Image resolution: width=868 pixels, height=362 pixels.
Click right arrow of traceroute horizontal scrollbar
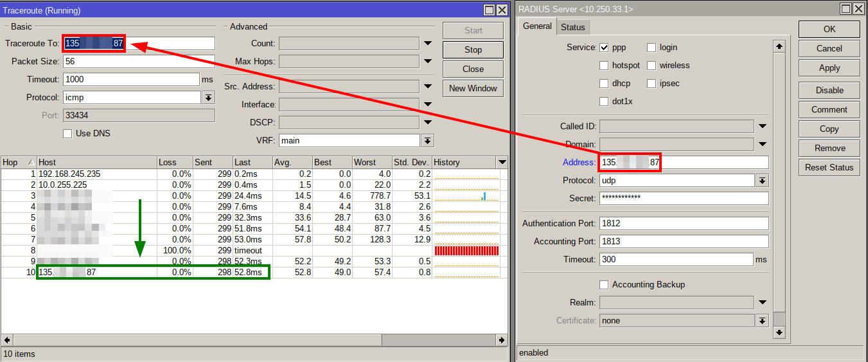pos(502,339)
